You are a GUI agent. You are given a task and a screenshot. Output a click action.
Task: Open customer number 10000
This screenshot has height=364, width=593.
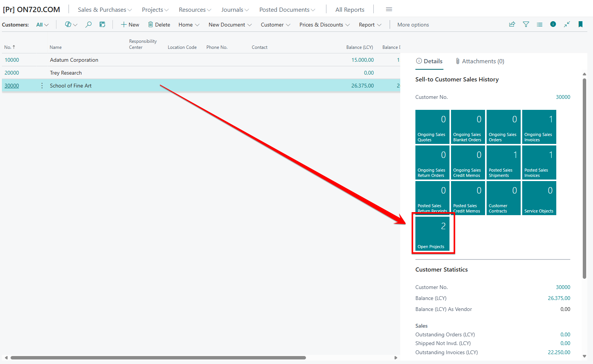12,60
